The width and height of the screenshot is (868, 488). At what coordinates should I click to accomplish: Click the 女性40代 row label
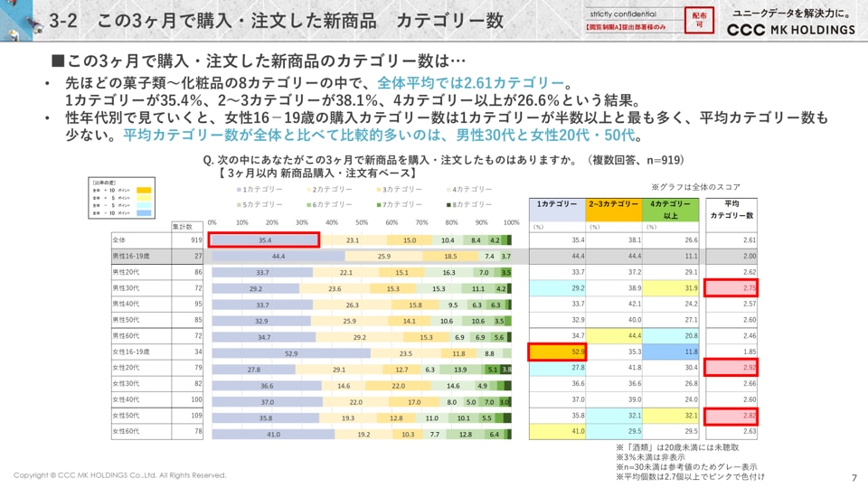tap(126, 399)
